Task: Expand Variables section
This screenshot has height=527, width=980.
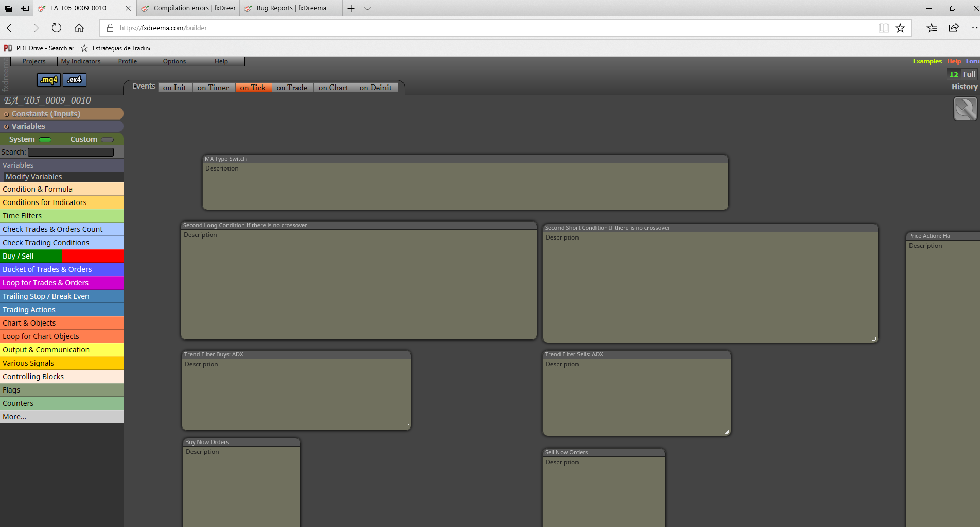Action: click(x=62, y=126)
